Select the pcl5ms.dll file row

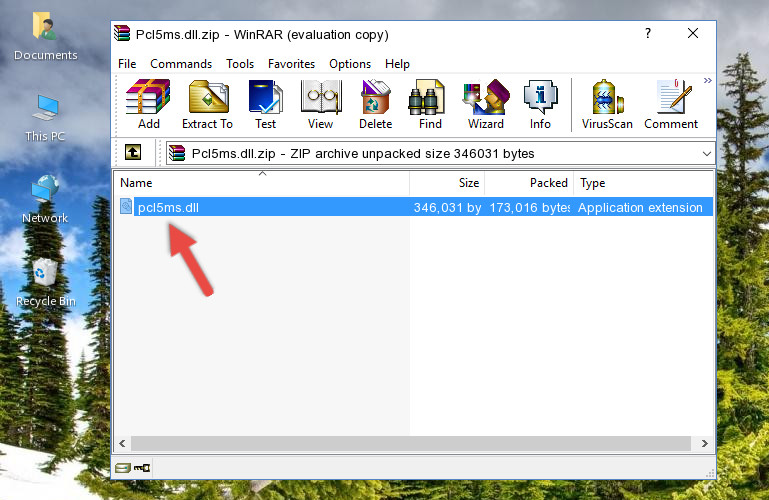tap(414, 207)
